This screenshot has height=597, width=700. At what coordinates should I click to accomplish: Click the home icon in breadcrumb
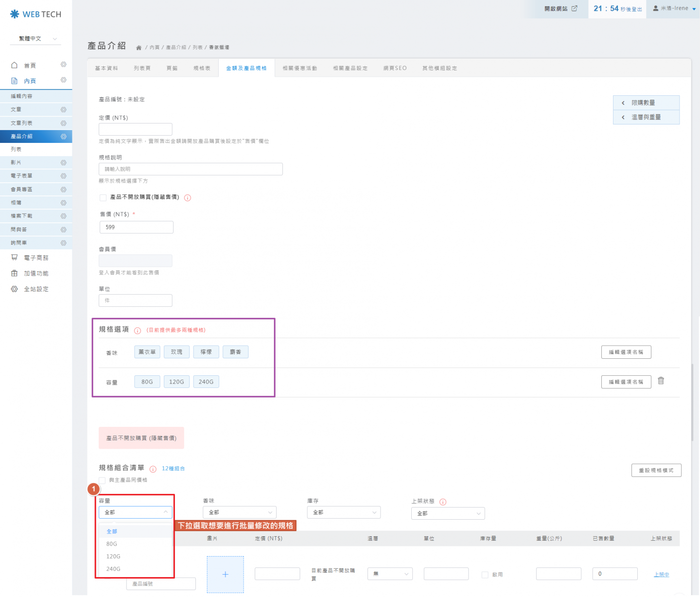click(x=139, y=48)
